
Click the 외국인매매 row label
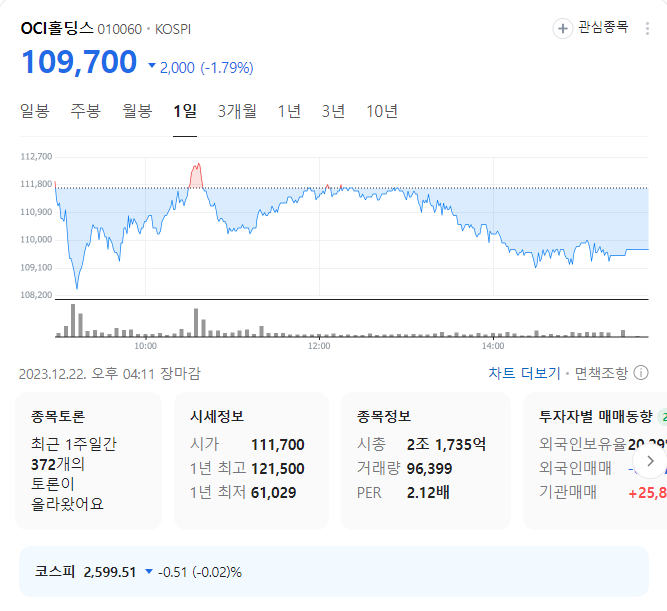point(576,468)
